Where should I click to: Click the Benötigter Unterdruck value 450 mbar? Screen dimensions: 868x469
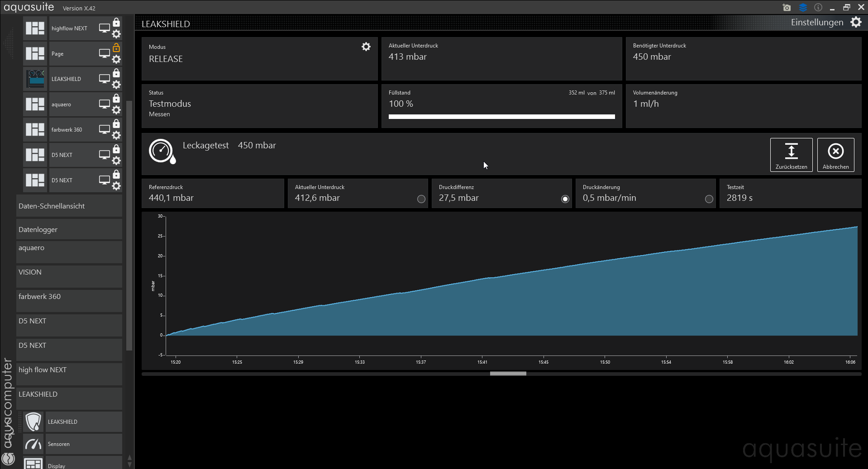652,57
